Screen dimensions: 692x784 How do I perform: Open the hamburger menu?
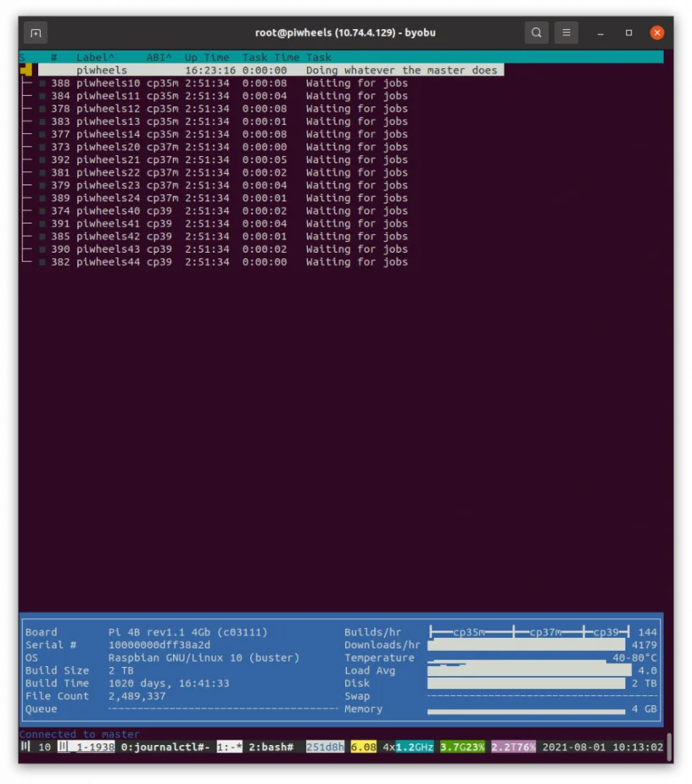[566, 33]
